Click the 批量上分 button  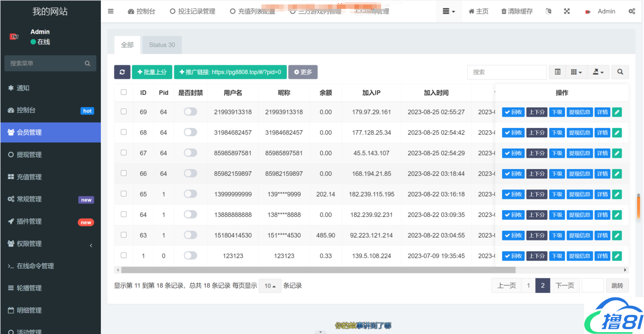point(152,72)
